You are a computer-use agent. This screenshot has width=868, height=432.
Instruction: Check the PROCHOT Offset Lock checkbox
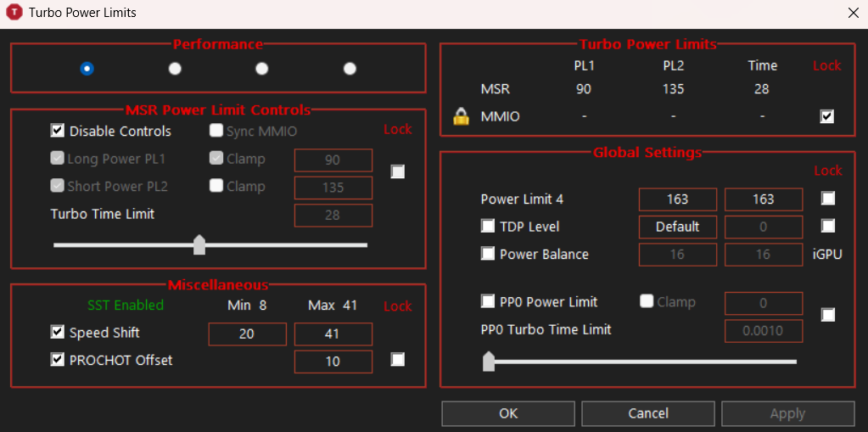point(397,360)
